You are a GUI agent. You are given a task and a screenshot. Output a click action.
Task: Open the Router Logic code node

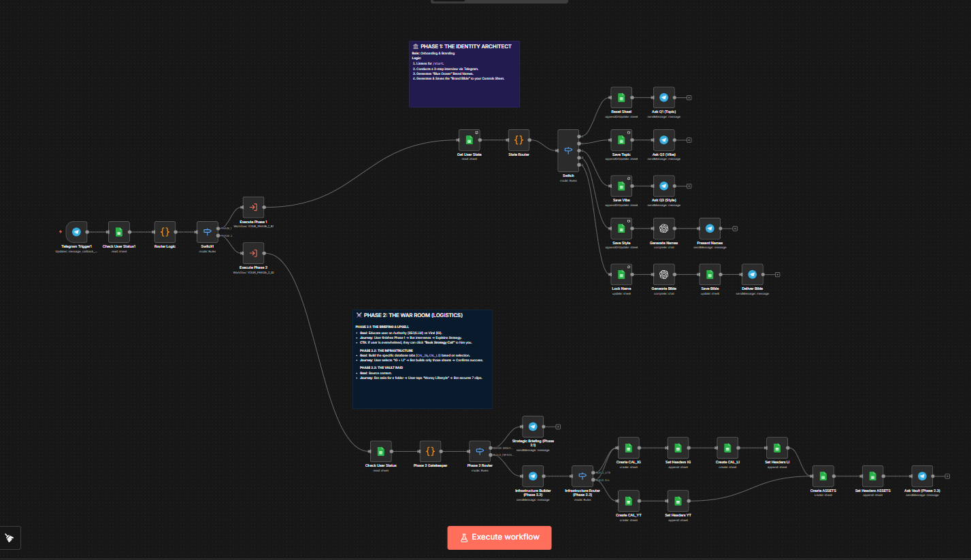165,232
